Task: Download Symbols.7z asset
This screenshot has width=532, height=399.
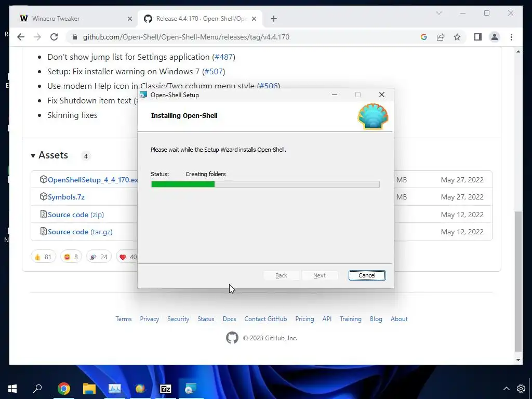Action: point(66,197)
